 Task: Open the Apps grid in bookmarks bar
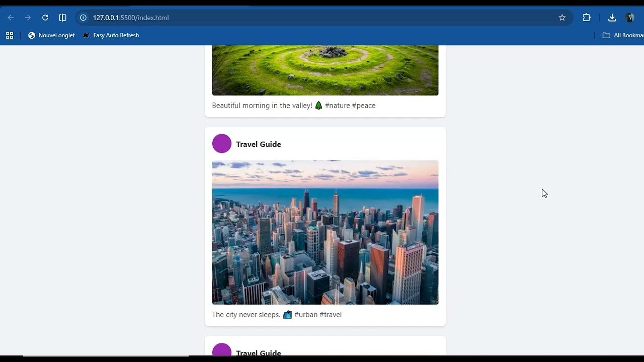coord(10,35)
